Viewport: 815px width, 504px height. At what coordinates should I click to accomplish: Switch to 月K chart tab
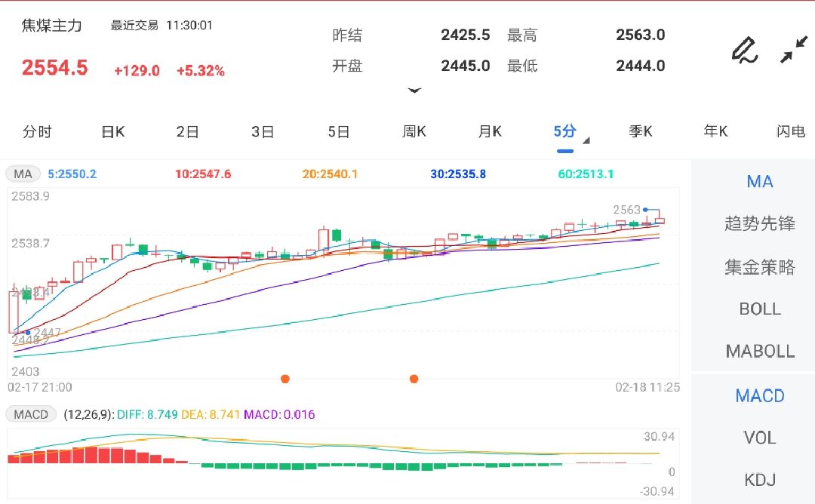pos(490,132)
